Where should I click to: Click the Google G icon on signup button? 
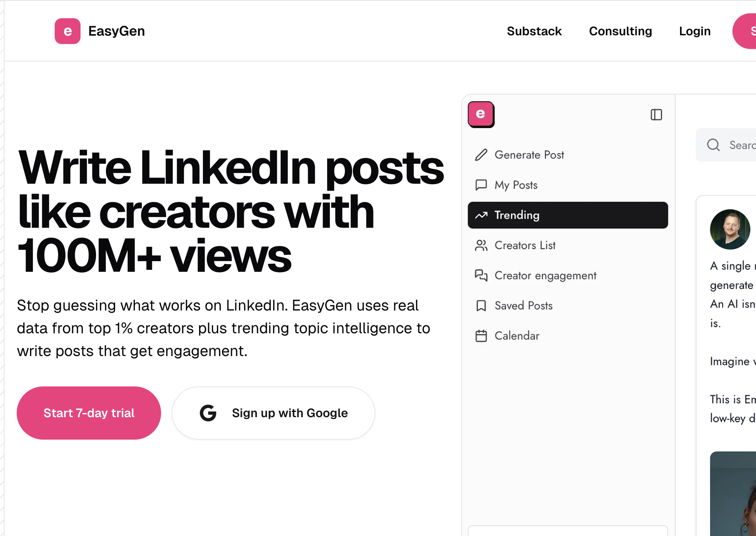(x=207, y=413)
